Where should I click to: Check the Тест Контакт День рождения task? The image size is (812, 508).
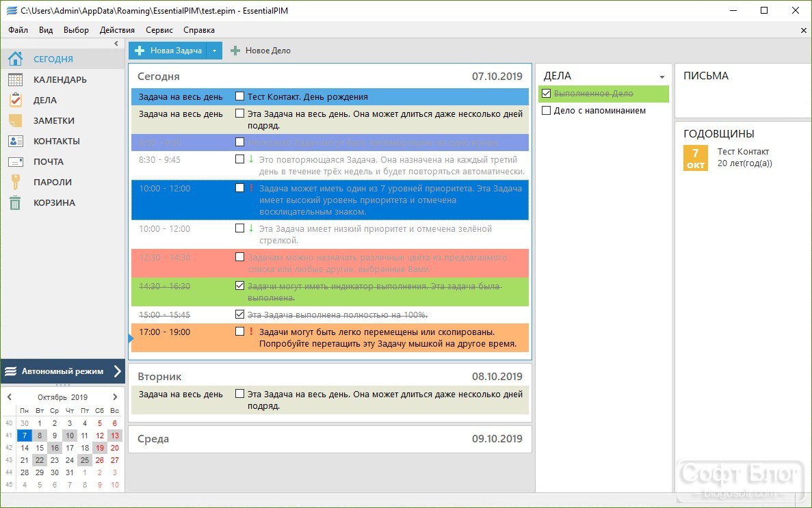(239, 96)
